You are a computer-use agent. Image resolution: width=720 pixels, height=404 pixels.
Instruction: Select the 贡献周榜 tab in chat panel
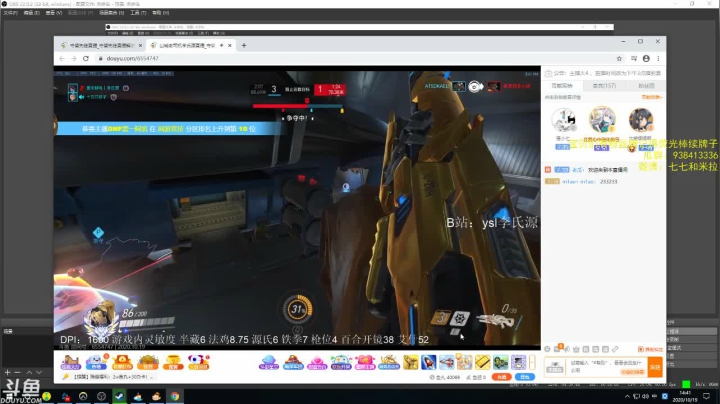(x=562, y=86)
